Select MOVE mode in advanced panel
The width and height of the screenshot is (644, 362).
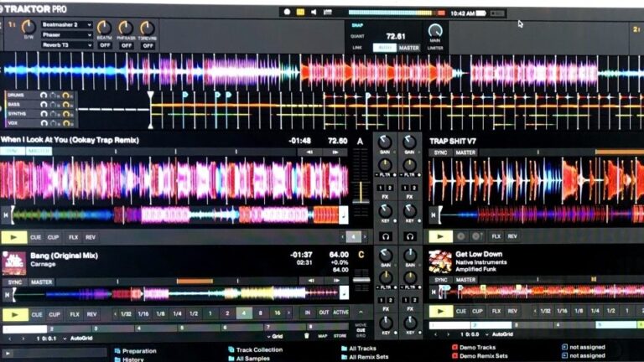(x=361, y=325)
